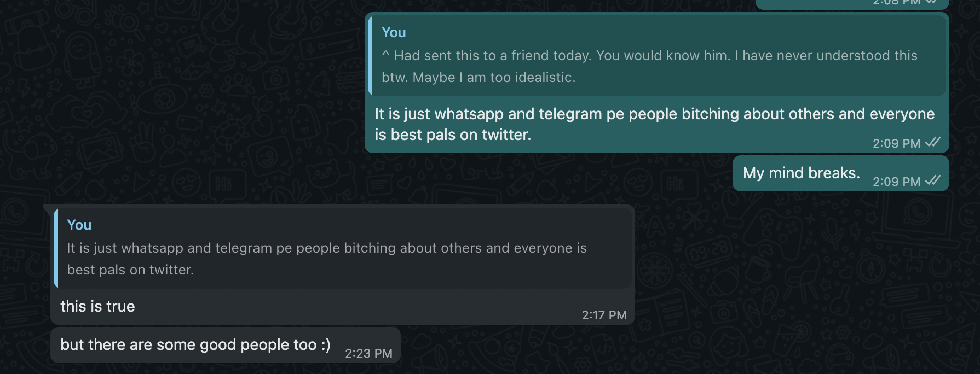This screenshot has width=980, height=374.
Task: Open the quoted "Had sent this to a friend" reply
Action: tap(657, 55)
